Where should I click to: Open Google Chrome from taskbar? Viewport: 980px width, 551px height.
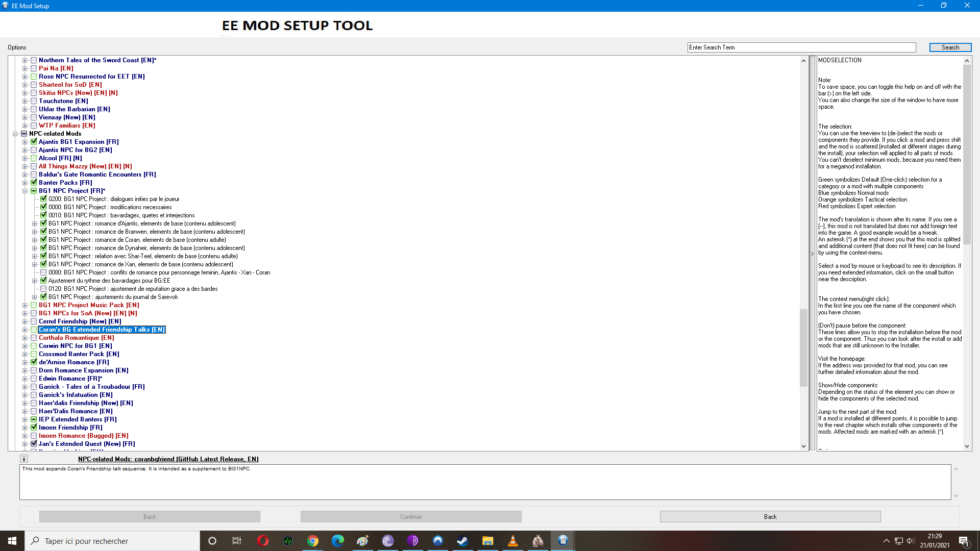pyautogui.click(x=313, y=541)
